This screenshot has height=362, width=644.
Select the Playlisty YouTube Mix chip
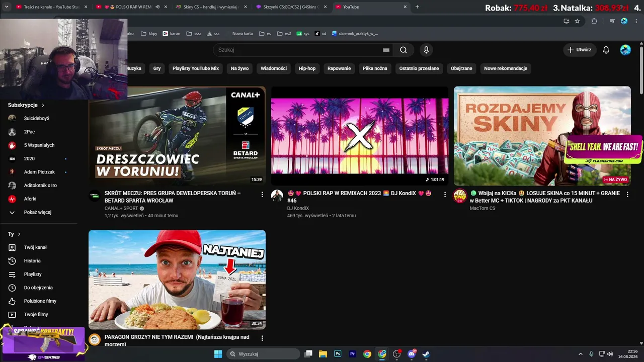tap(196, 68)
